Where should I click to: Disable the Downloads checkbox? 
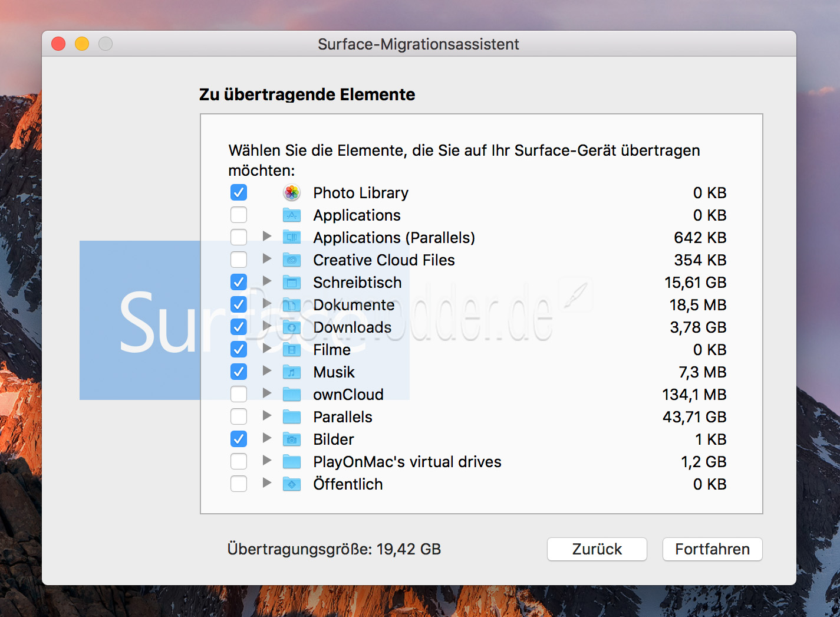click(239, 327)
